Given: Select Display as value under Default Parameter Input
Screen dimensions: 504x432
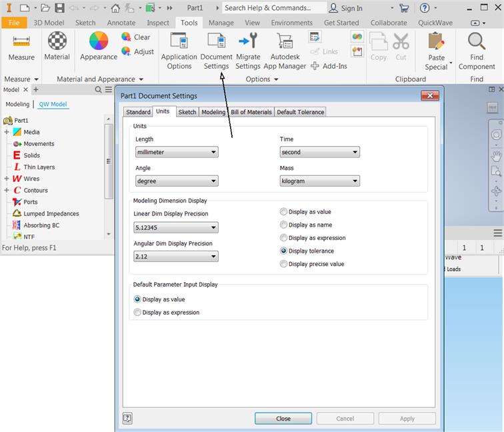Looking at the screenshot, I should (x=137, y=299).
